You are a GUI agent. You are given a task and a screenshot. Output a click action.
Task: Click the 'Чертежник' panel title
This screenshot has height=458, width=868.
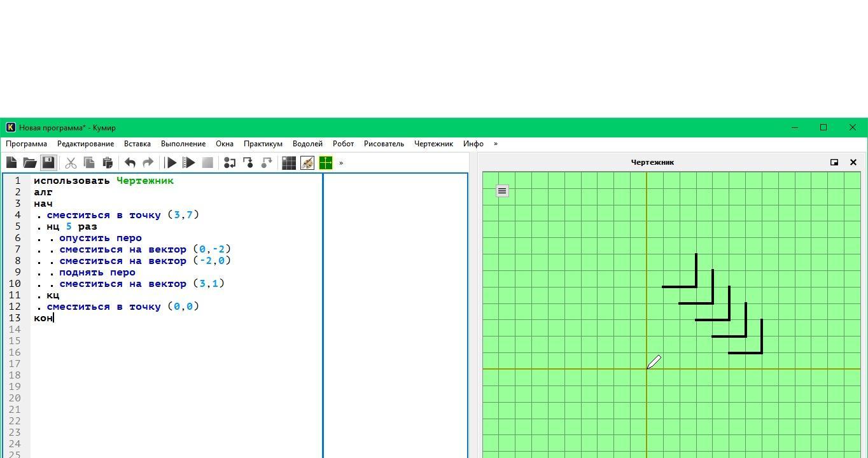[652, 162]
